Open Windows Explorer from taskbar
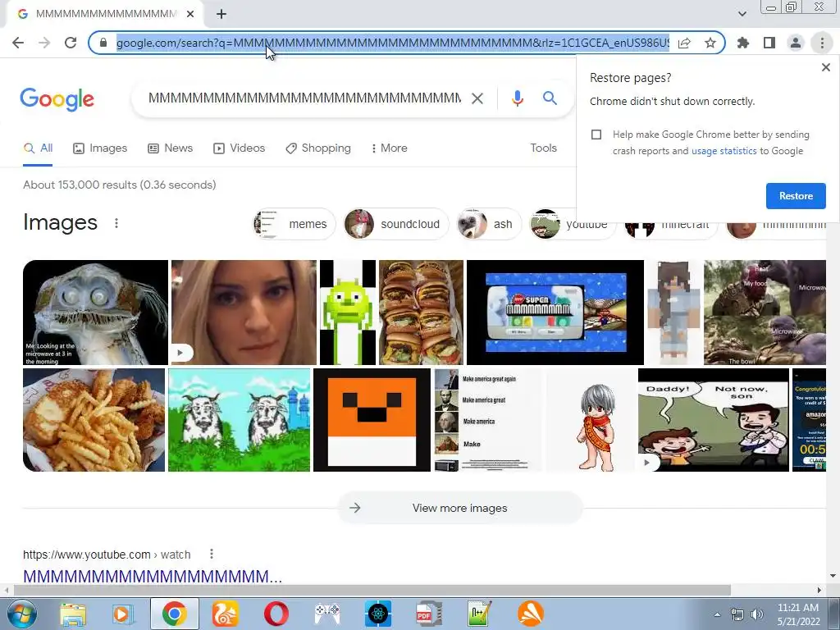Image resolution: width=840 pixels, height=630 pixels. point(73,614)
